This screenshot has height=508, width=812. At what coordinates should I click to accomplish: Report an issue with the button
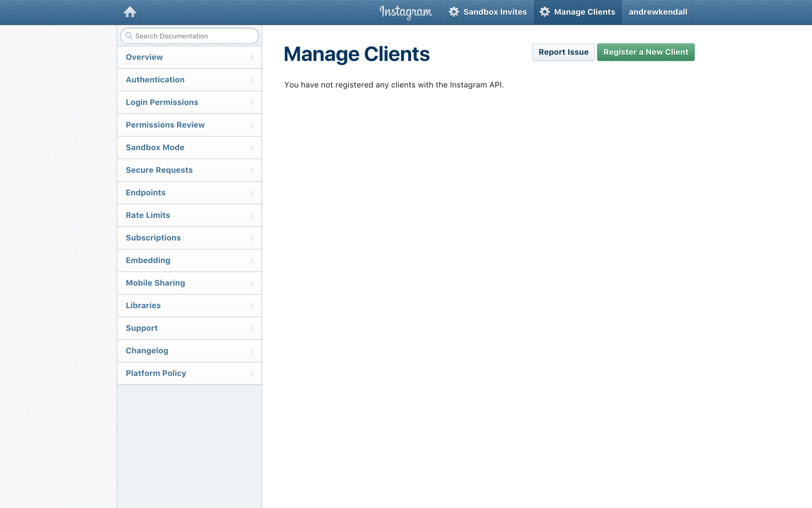(x=563, y=52)
